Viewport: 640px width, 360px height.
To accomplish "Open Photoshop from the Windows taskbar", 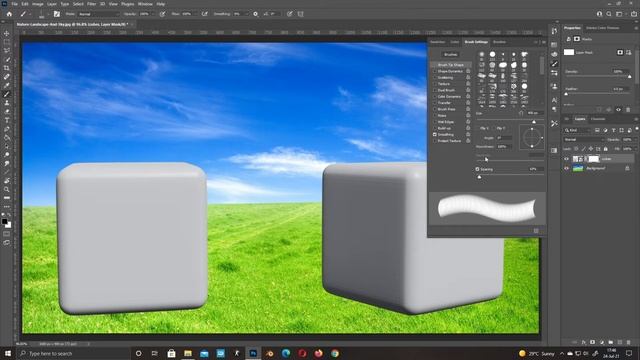I will 253,353.
